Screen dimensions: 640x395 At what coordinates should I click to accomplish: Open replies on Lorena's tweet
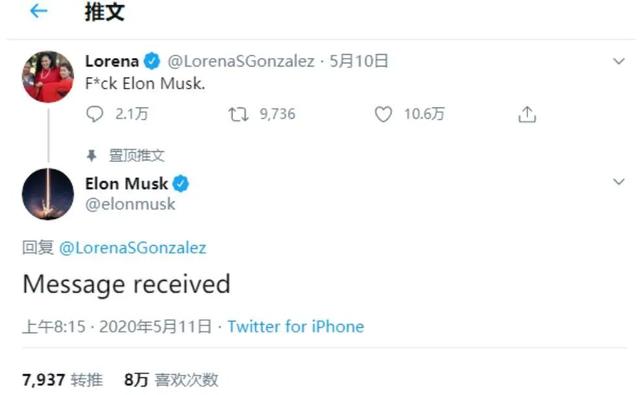[x=95, y=114]
